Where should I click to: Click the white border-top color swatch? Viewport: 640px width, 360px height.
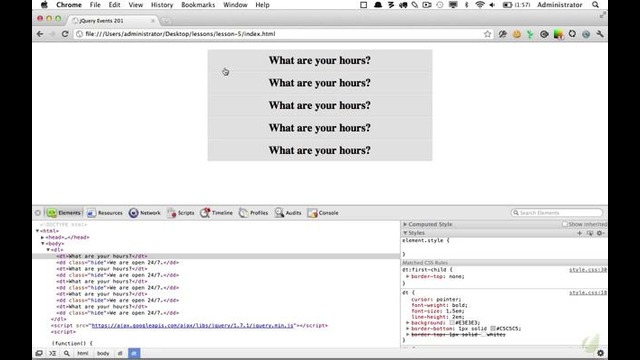click(483, 334)
